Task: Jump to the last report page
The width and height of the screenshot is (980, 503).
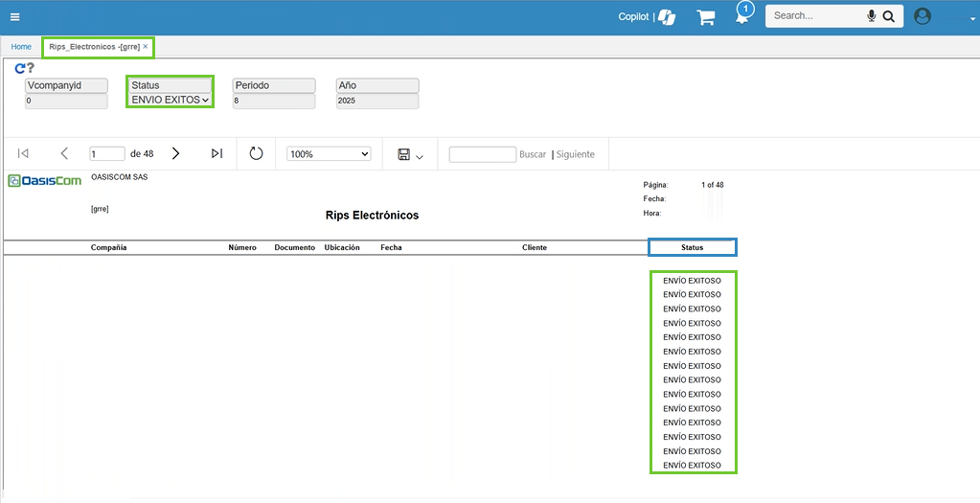Action: point(217,153)
